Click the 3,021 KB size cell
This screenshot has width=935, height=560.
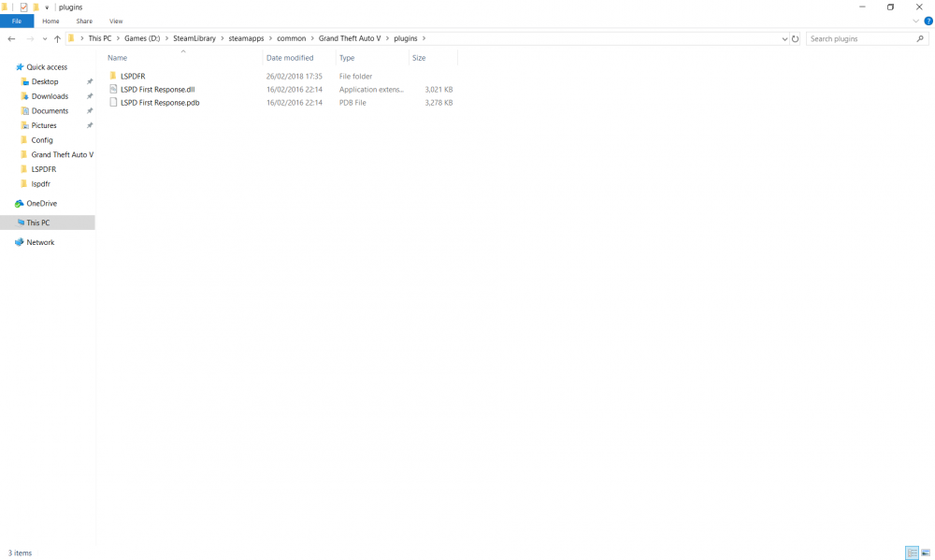pos(439,90)
